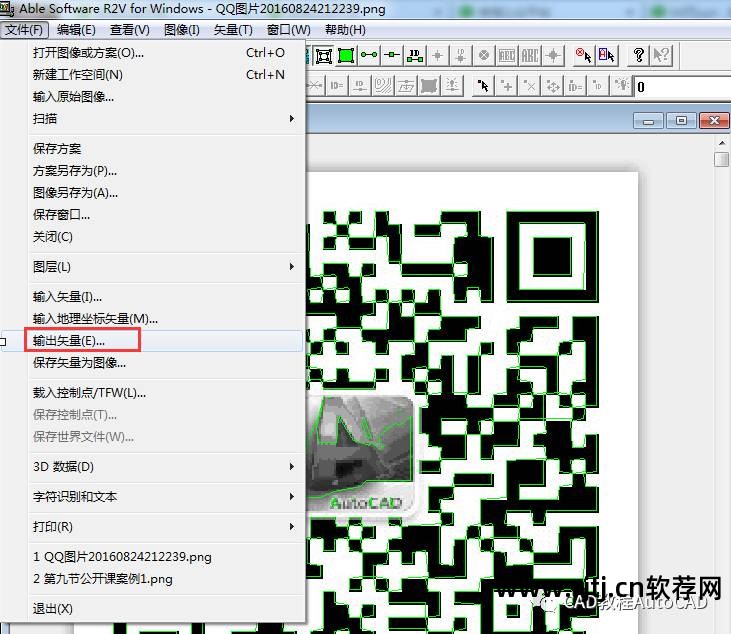Open the 矢量(T) menu
731x634 pixels.
[233, 30]
